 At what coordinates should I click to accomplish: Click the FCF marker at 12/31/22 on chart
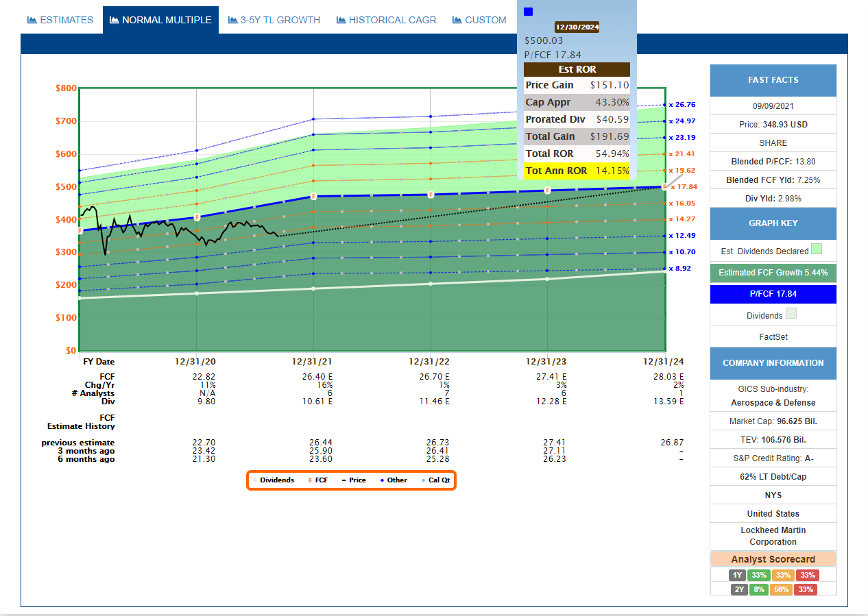point(431,195)
